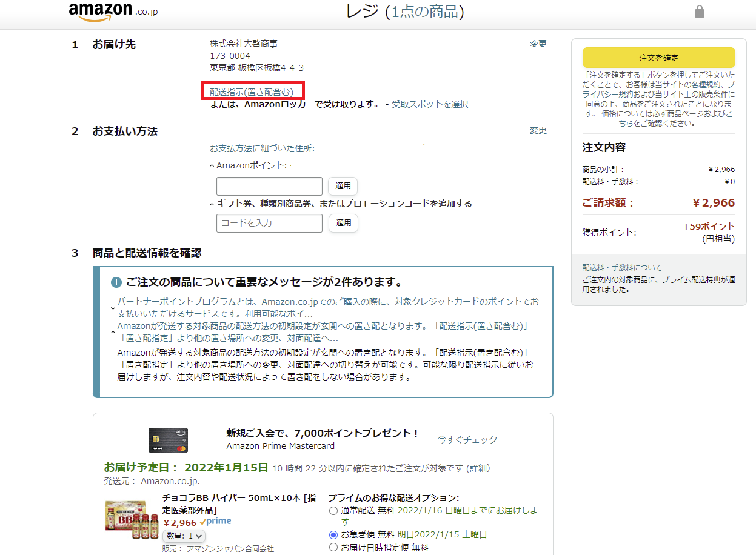Viewport: 756px width, 555px height.
Task: Select お急ぎ便 無料 shipping option
Action: coord(333,535)
